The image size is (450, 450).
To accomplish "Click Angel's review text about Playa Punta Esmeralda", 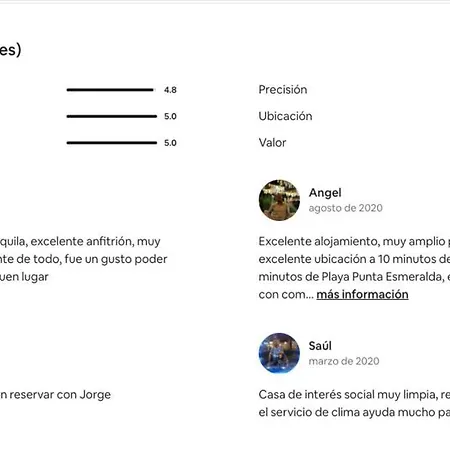I will 354,268.
